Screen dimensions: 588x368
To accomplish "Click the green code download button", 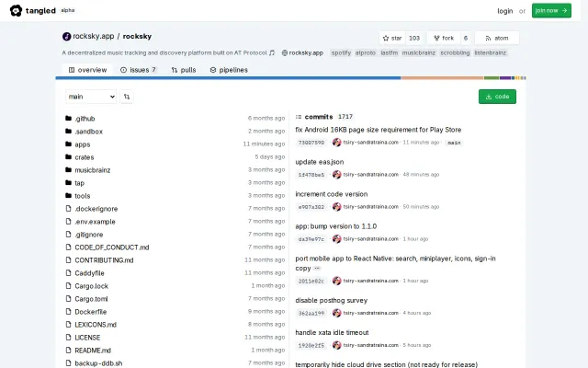I will click(x=497, y=97).
